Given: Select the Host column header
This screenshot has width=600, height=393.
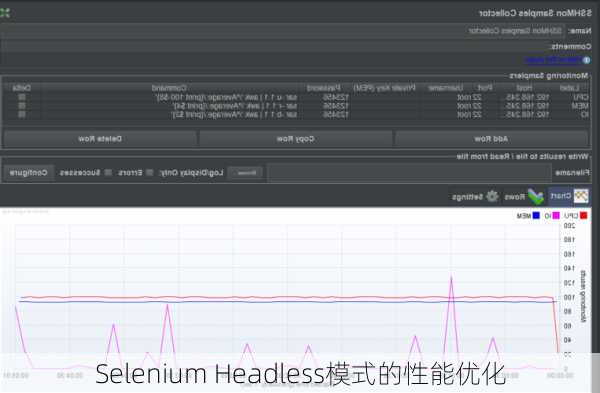Looking at the screenshot, I should click(524, 88).
